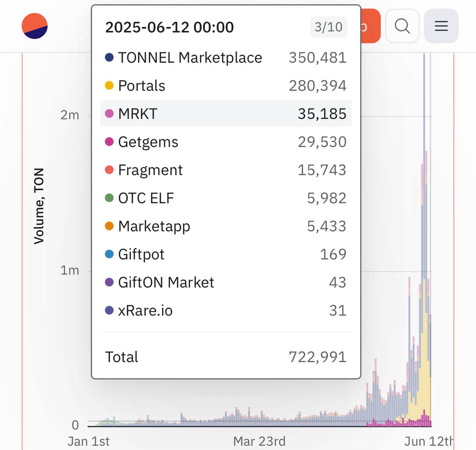This screenshot has width=476, height=450.
Task: Click the 2m y-axis label
Action: click(70, 115)
